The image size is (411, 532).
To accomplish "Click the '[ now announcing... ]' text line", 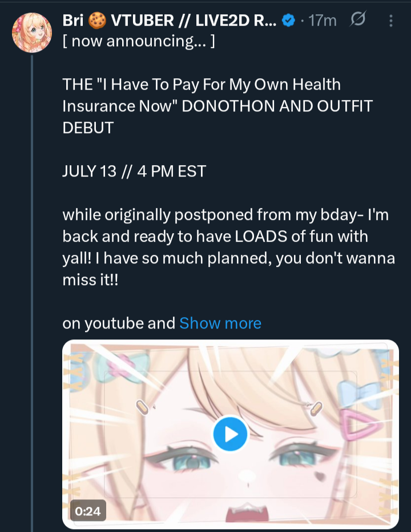I will coord(139,42).
